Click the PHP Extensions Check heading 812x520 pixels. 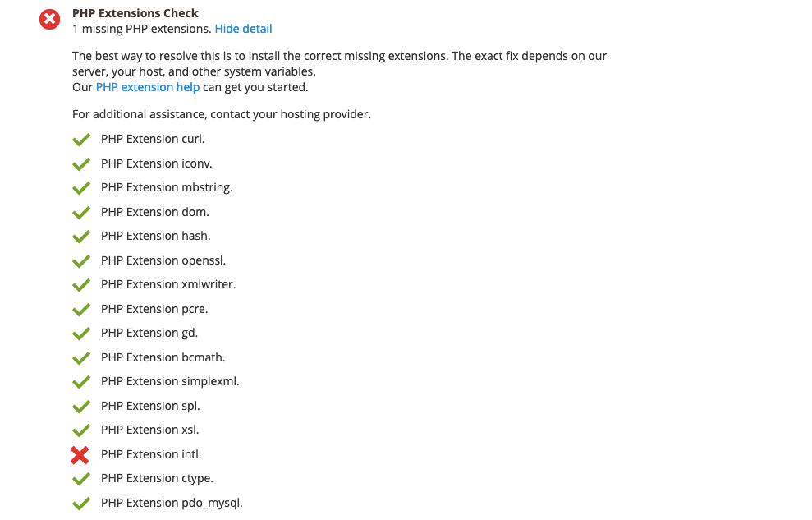tap(135, 13)
